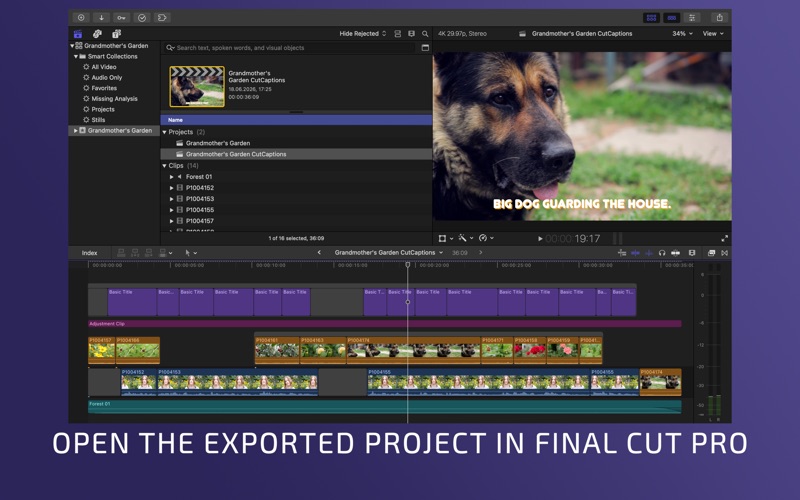
Task: Toggle the Browser panel visibility button
Action: pos(652,17)
